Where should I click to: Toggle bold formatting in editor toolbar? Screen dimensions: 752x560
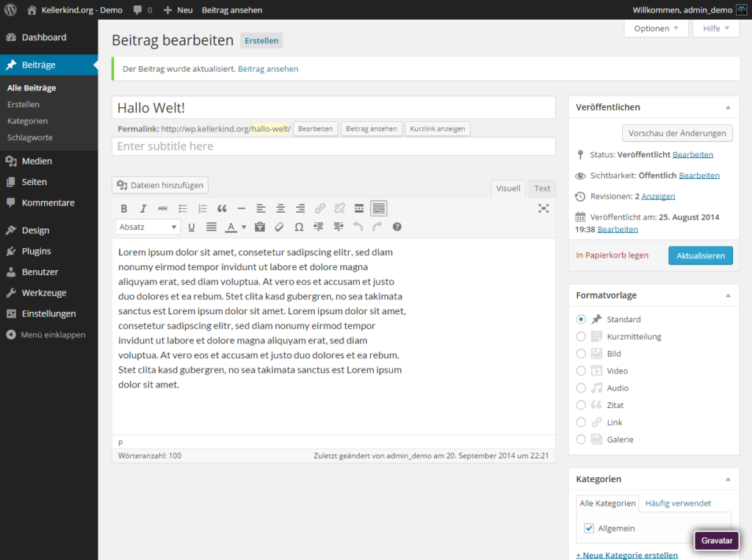tap(124, 208)
